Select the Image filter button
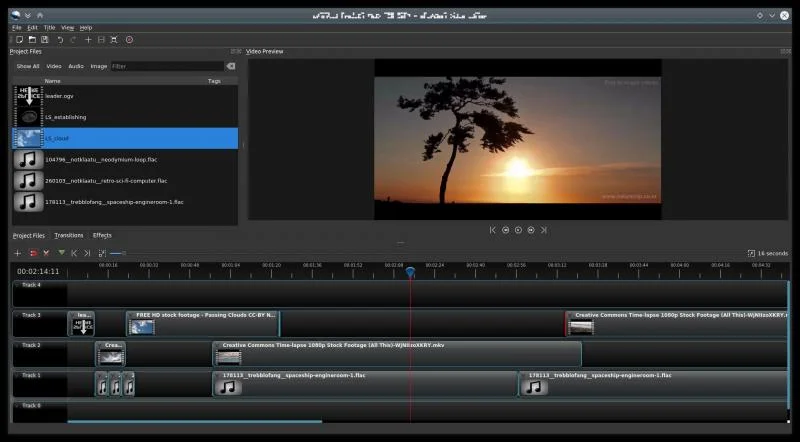 coord(98,66)
